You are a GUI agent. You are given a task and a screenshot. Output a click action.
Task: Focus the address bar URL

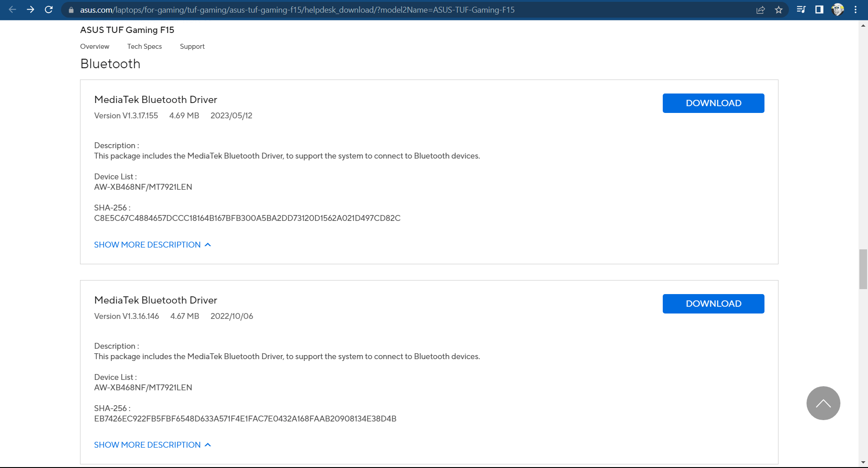297,10
